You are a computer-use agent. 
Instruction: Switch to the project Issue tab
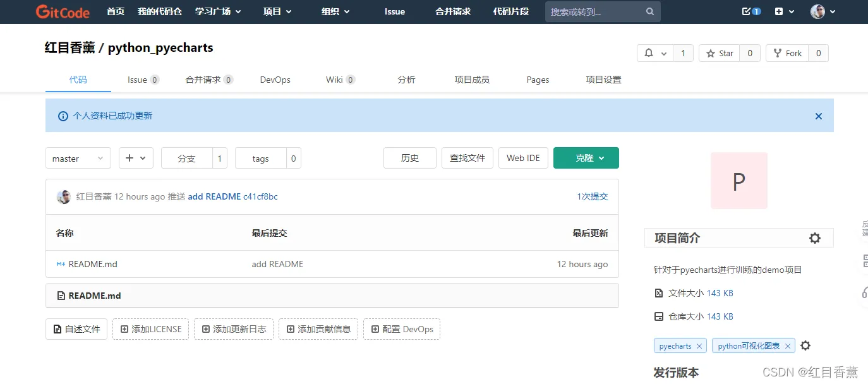tap(143, 80)
